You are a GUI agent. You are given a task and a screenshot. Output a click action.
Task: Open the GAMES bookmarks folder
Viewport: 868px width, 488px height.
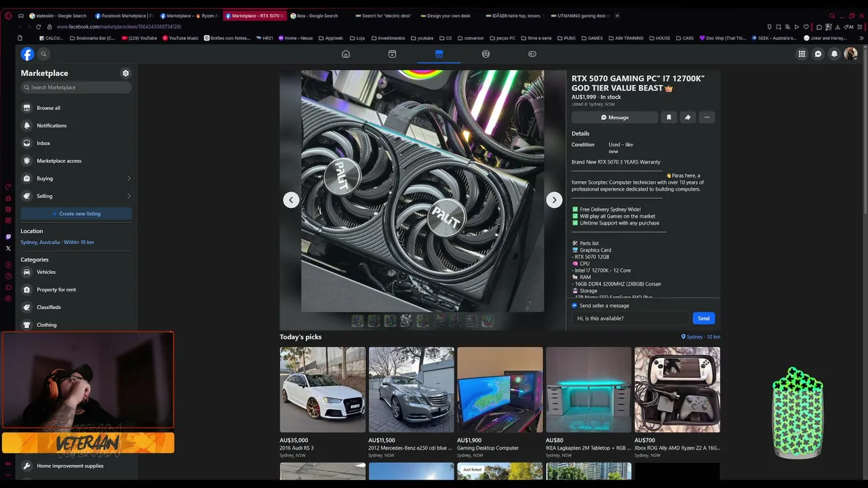pyautogui.click(x=591, y=38)
